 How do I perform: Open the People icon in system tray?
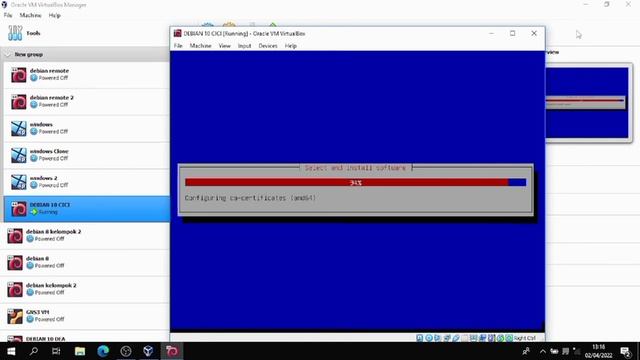click(x=526, y=351)
